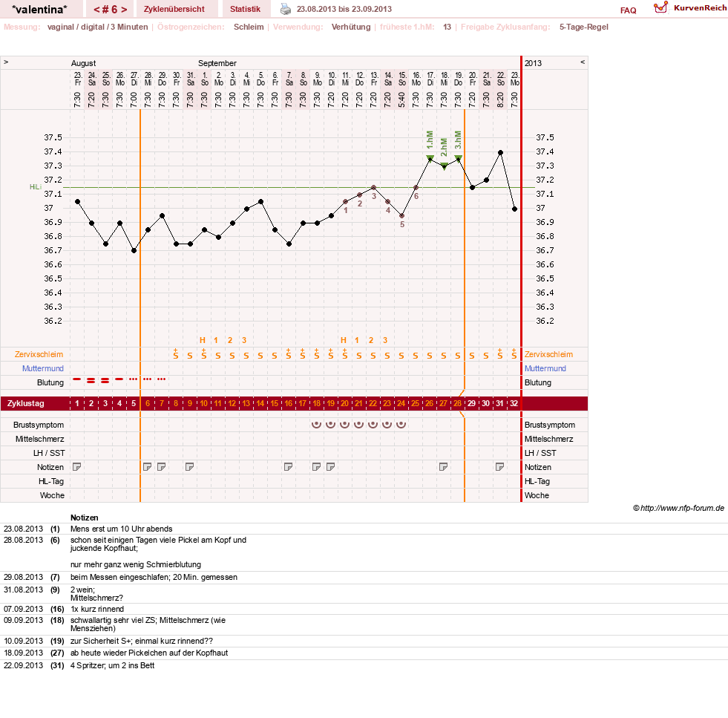Click the left Zervixschleim row label
The height and width of the screenshot is (718, 728).
click(x=39, y=354)
